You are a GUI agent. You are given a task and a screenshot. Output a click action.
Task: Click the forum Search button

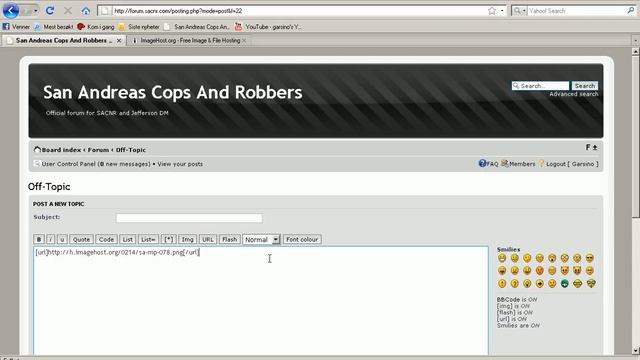click(x=585, y=86)
